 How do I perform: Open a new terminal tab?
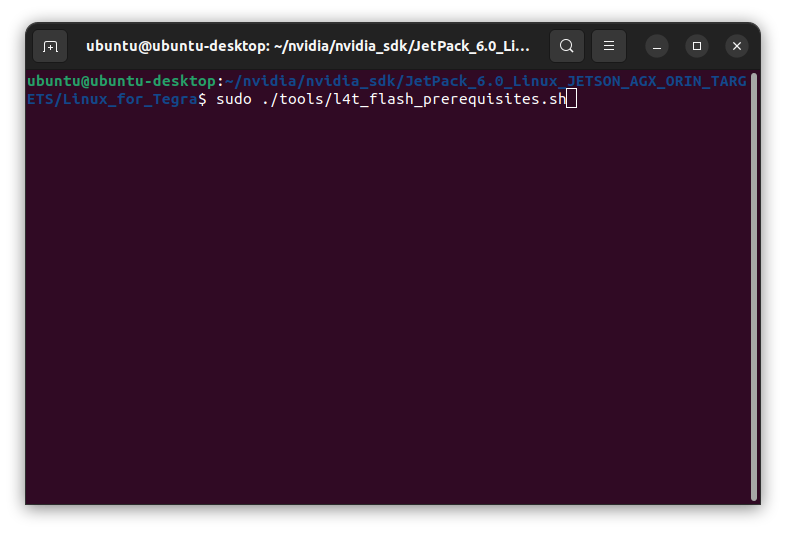50,46
